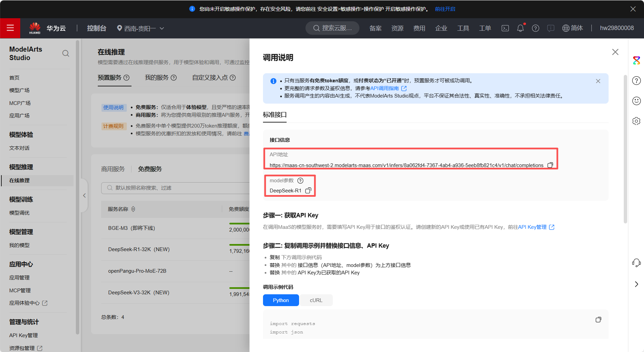Open API Key管理 in sidebar
644x352 pixels.
(x=24, y=335)
